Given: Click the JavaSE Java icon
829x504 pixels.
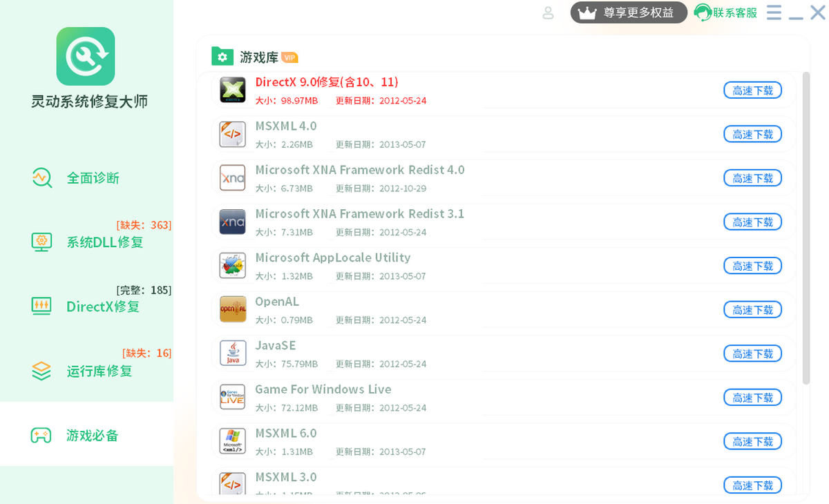Looking at the screenshot, I should point(232,353).
